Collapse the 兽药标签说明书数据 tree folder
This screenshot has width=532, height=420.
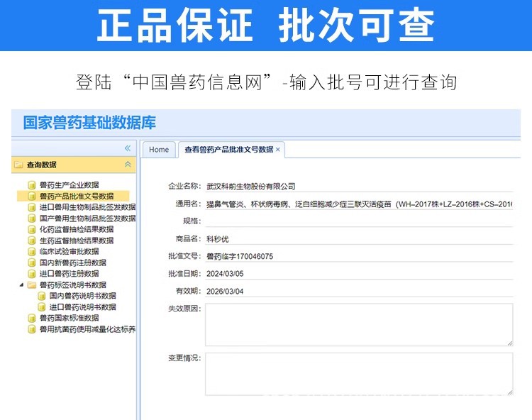[21, 285]
